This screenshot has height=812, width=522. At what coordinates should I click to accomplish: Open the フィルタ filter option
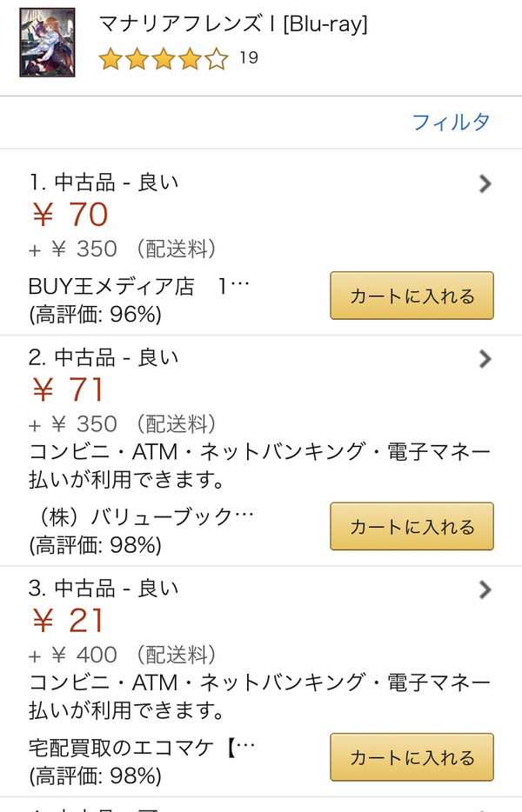(451, 123)
